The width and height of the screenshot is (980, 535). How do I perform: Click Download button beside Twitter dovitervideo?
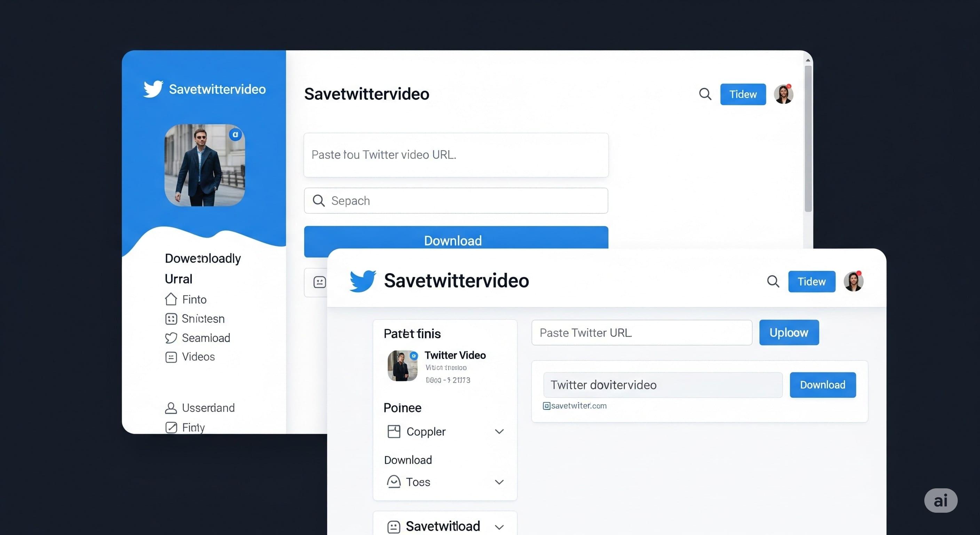pos(822,385)
